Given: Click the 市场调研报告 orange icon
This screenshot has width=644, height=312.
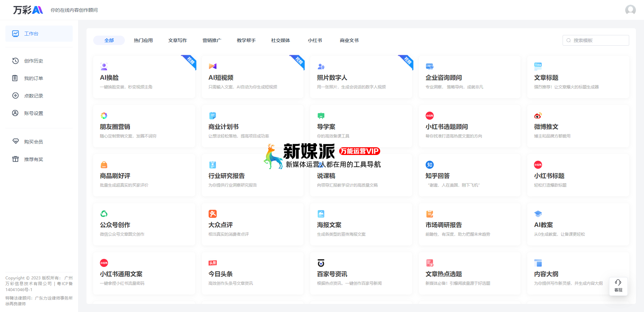Looking at the screenshot, I should (430, 214).
